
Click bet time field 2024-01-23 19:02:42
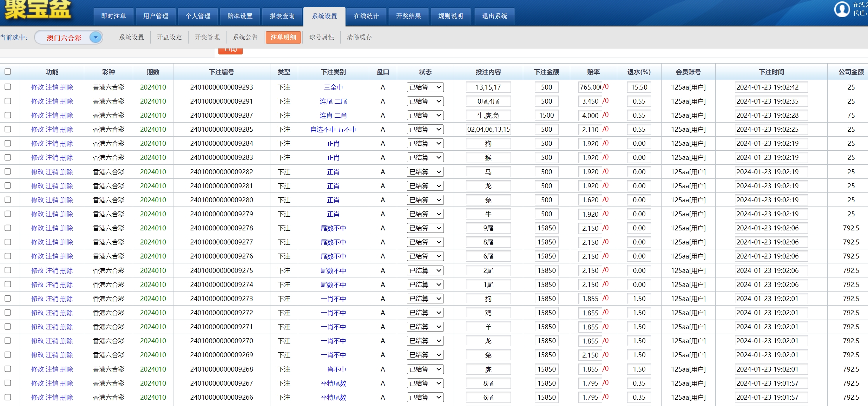[771, 87]
